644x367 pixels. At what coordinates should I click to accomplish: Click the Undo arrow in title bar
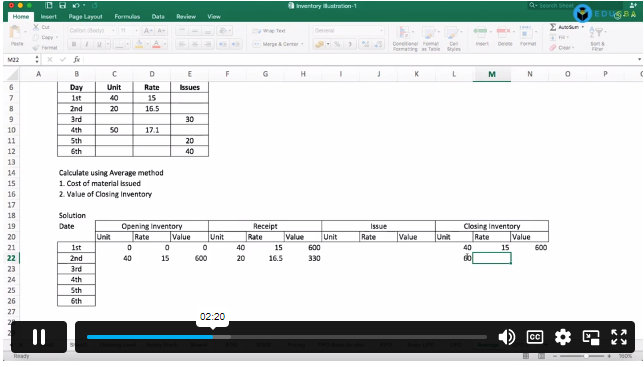coord(76,6)
